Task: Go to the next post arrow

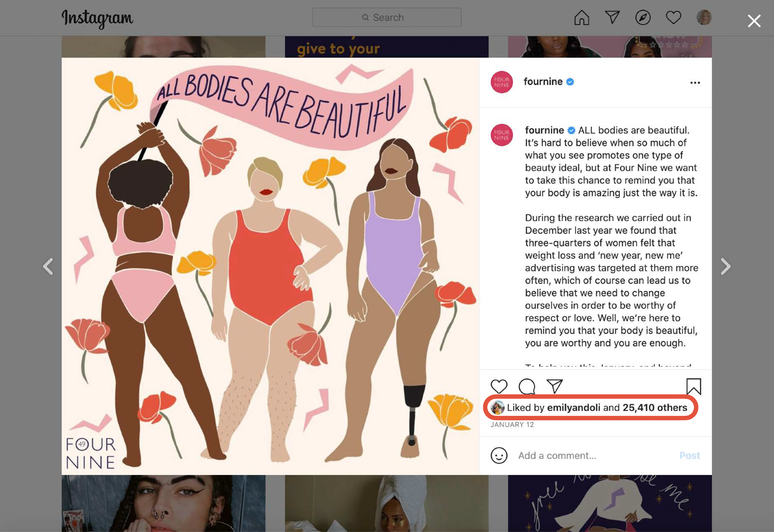Action: click(726, 266)
